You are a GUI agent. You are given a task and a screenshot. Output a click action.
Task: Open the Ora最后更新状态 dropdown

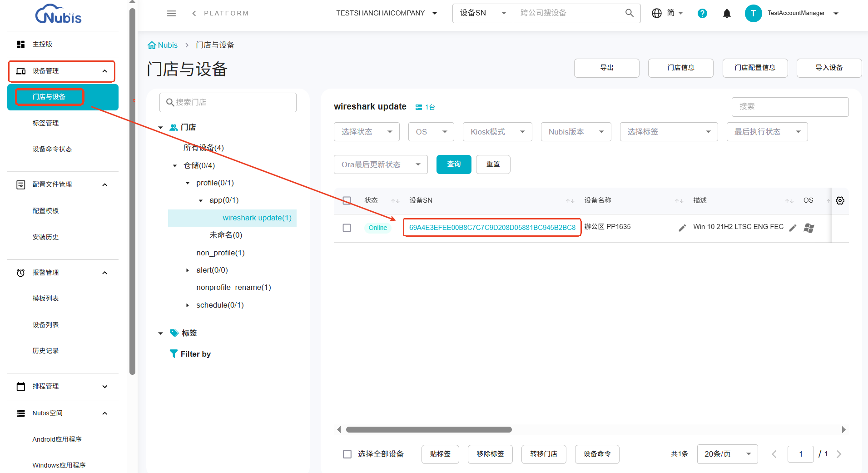pyautogui.click(x=381, y=164)
